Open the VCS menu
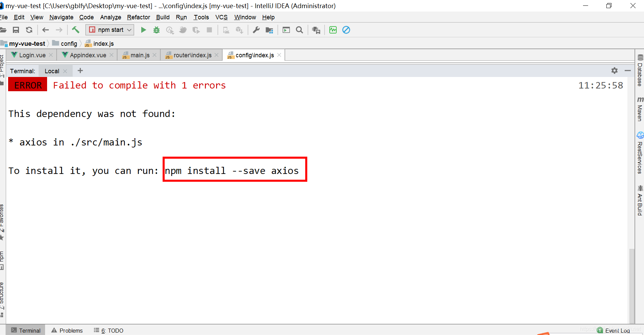Viewport: 644px width, 335px height. point(222,17)
